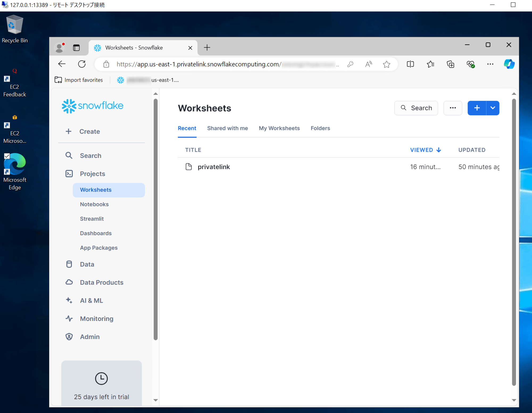Switch to the Recent tab
The width and height of the screenshot is (532, 413).
click(x=187, y=128)
